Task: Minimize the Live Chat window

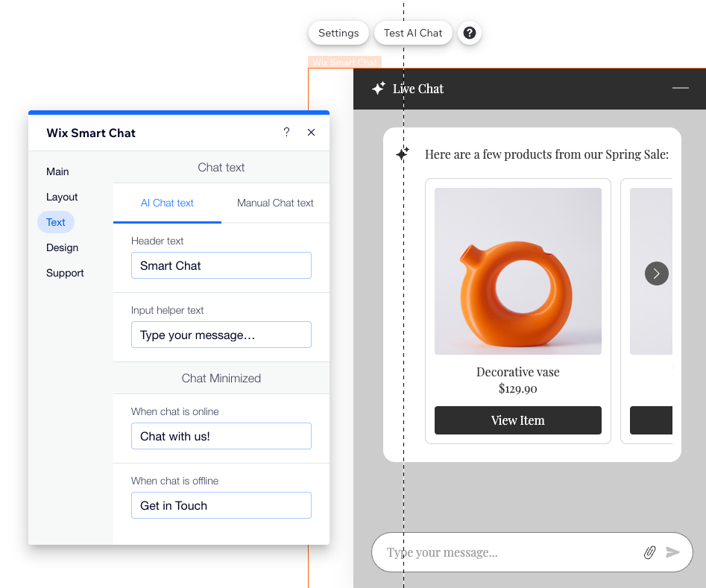Action: (680, 88)
